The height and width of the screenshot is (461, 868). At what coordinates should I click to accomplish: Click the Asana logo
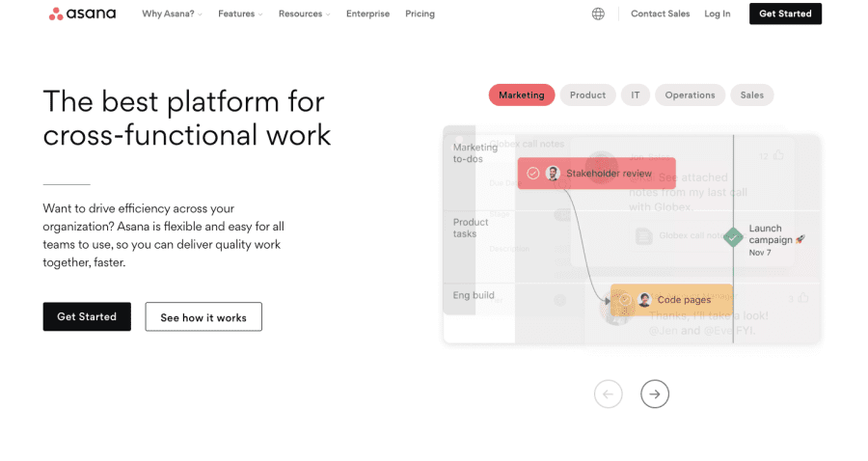82,14
